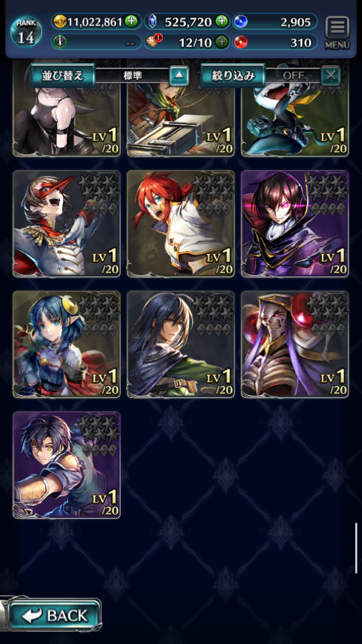Add more blue crystals with plus icon
The image size is (362, 644).
tap(222, 21)
